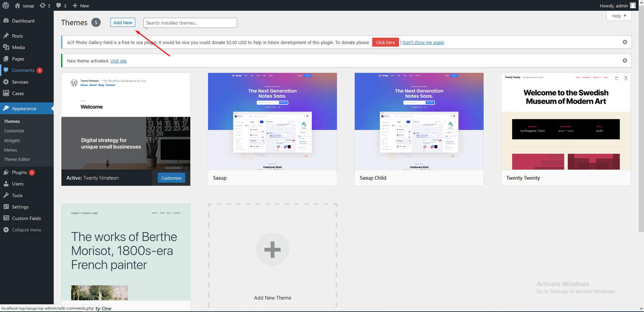Screen dimensions: 644x312
Task: Select the Twenty Nineteen theme screenshot
Action: point(126,121)
